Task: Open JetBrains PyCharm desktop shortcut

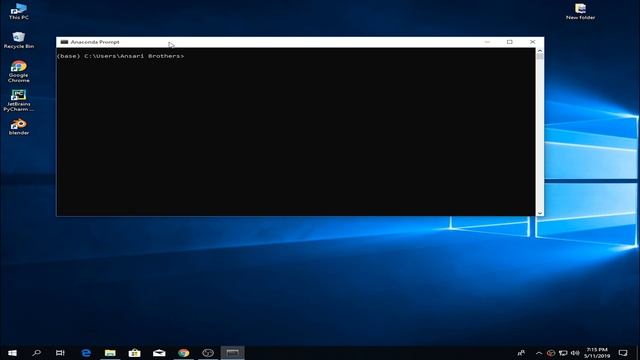Action: point(18,100)
